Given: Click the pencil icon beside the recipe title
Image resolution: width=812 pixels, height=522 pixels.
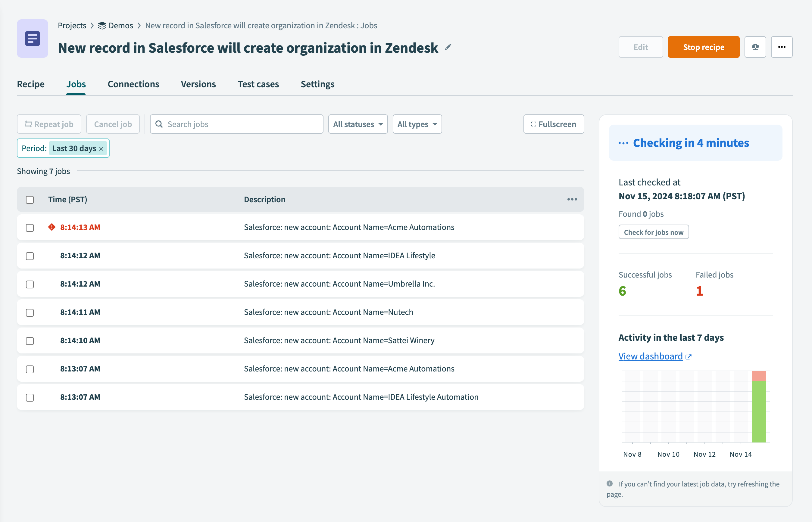Looking at the screenshot, I should pos(448,47).
